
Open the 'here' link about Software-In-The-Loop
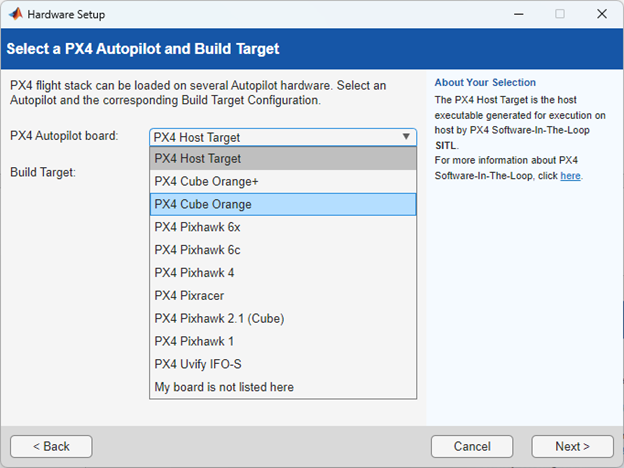(x=570, y=176)
